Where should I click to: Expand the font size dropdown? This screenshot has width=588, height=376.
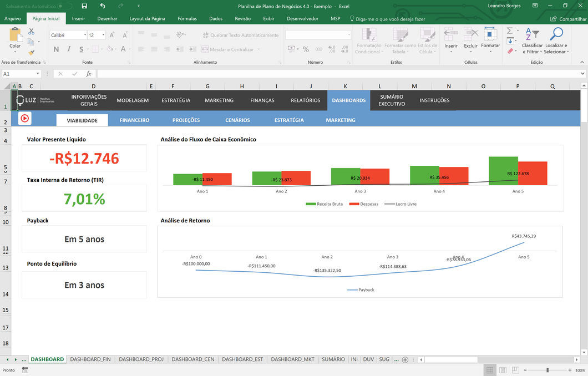(104, 35)
